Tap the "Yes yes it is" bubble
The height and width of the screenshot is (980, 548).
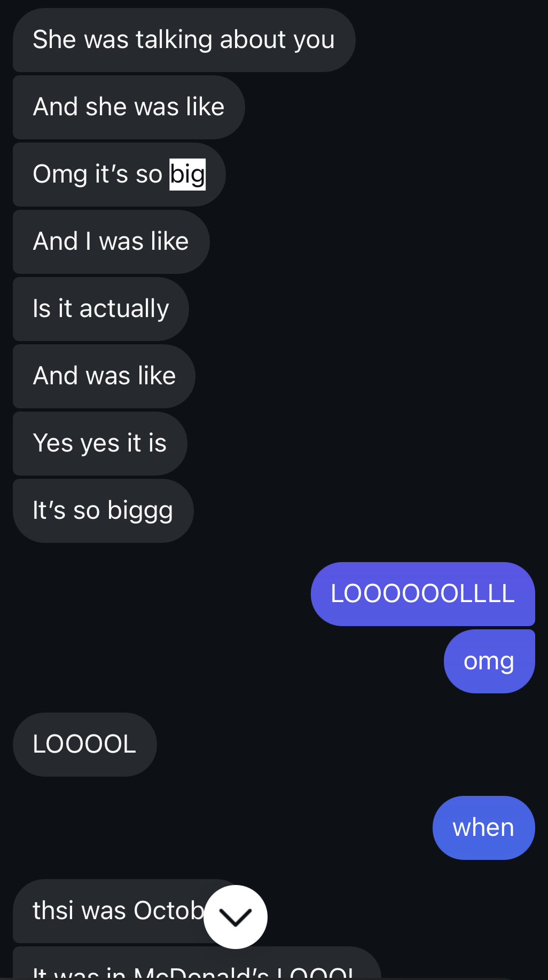click(x=100, y=444)
